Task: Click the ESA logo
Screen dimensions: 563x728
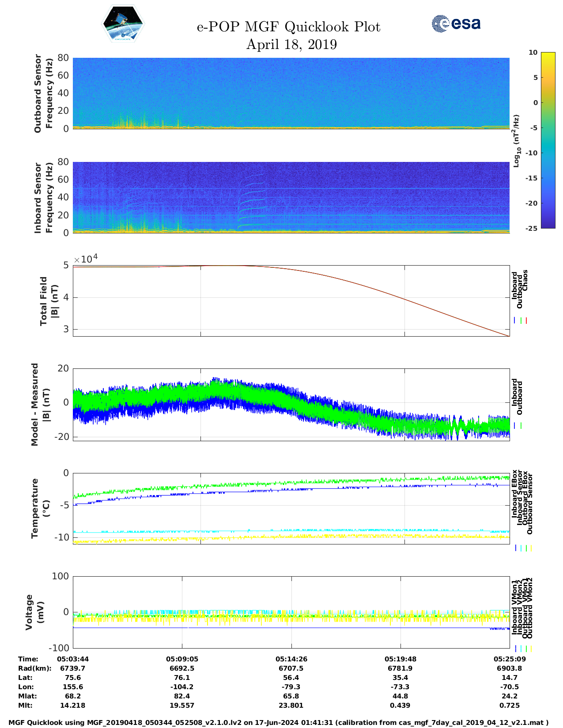Action: 456,23
